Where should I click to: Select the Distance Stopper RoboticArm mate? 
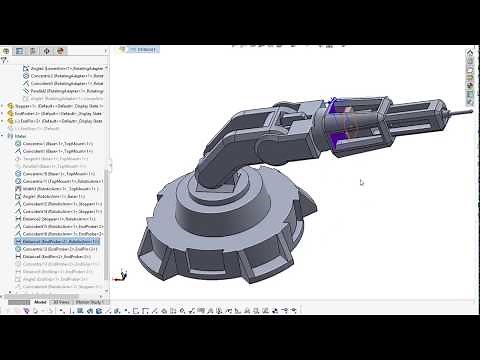(55, 219)
